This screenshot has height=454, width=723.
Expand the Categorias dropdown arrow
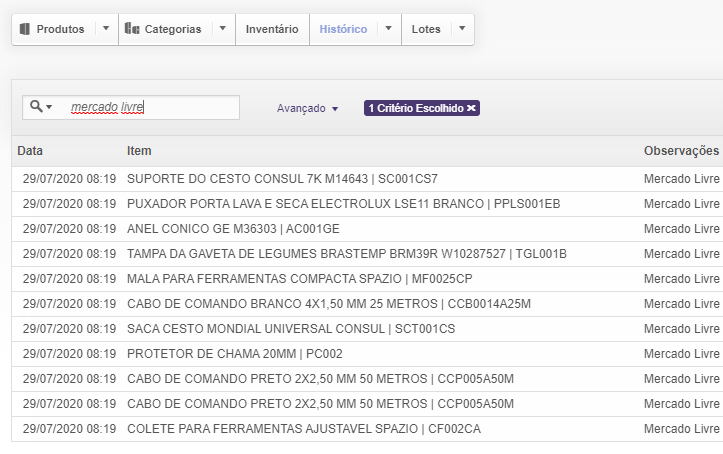(223, 29)
